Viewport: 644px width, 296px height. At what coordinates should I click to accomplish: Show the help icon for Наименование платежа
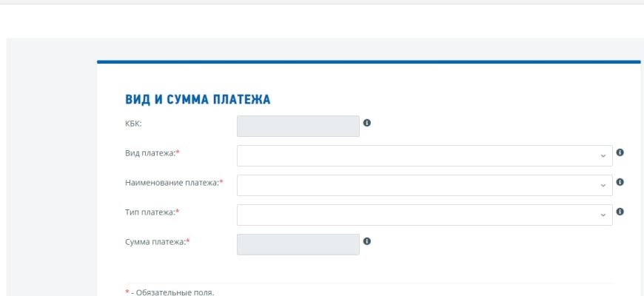point(620,182)
